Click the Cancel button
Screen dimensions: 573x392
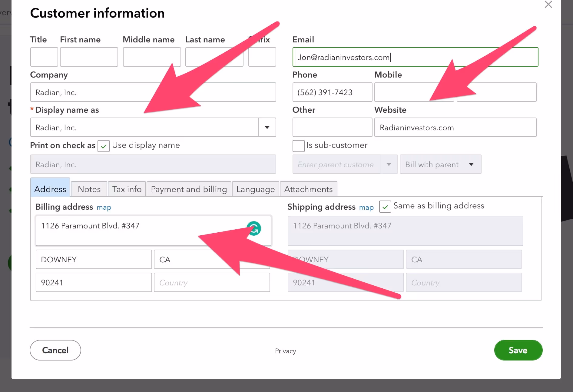pos(55,350)
